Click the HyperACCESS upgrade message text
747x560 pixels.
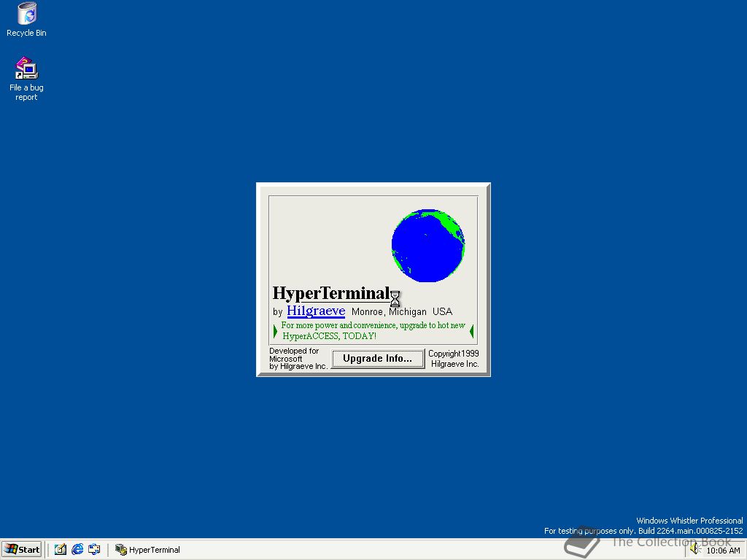point(373,330)
